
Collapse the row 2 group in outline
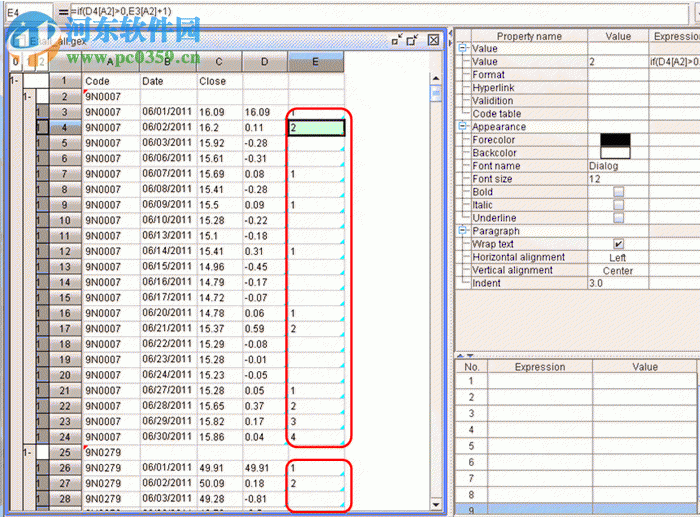click(28, 97)
